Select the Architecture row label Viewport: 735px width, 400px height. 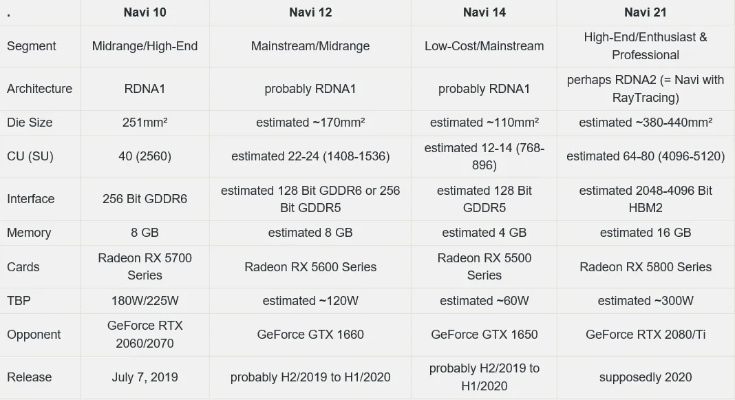[39, 88]
